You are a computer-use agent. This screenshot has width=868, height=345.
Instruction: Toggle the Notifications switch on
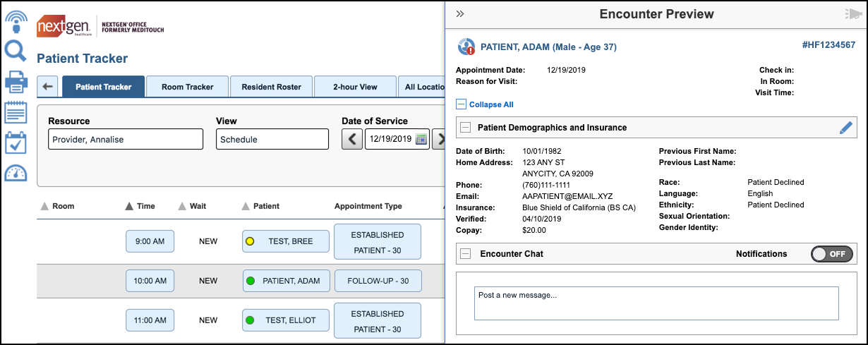pos(832,254)
